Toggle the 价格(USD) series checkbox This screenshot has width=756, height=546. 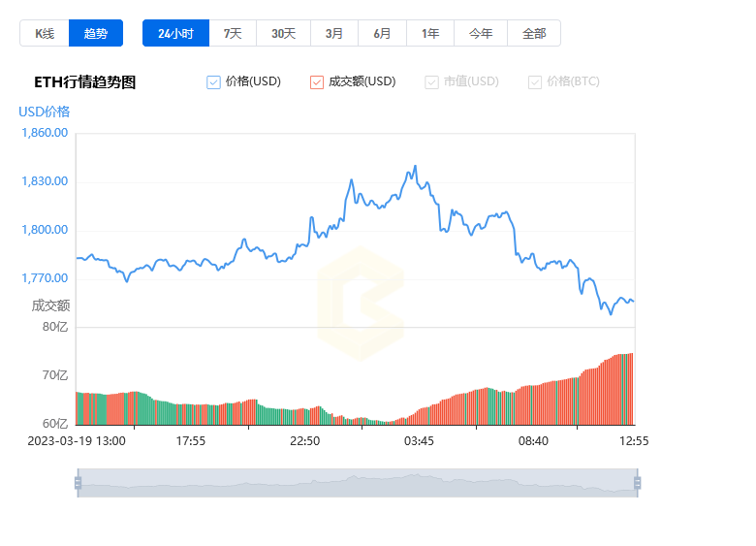click(x=214, y=82)
